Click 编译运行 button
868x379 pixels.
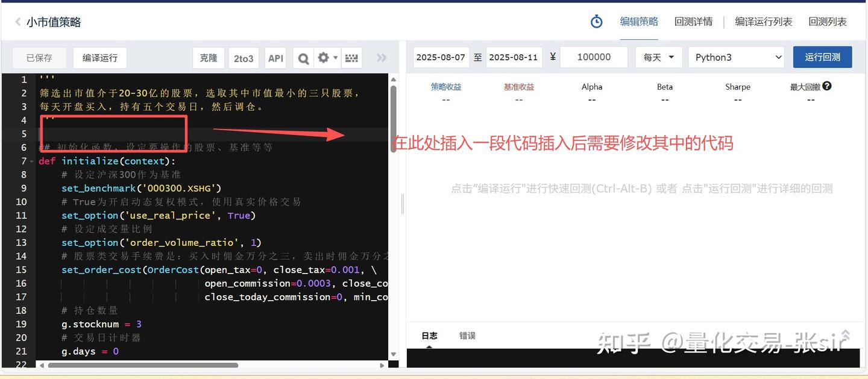coord(100,58)
